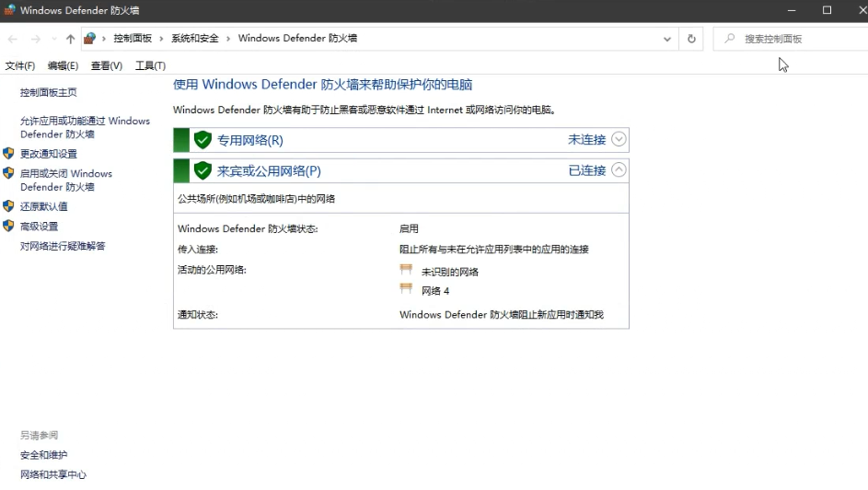Select the 控制面板 breadcrumb
This screenshot has height=490, width=868.
click(x=133, y=38)
